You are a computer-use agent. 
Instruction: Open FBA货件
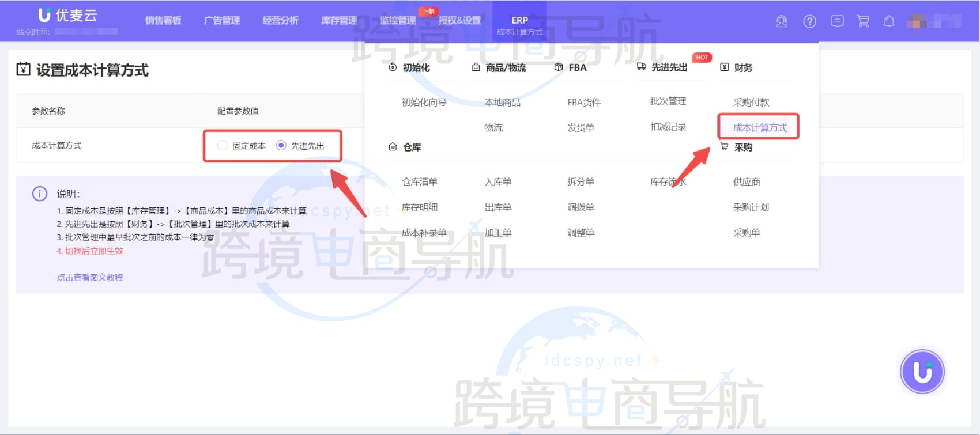point(584,103)
